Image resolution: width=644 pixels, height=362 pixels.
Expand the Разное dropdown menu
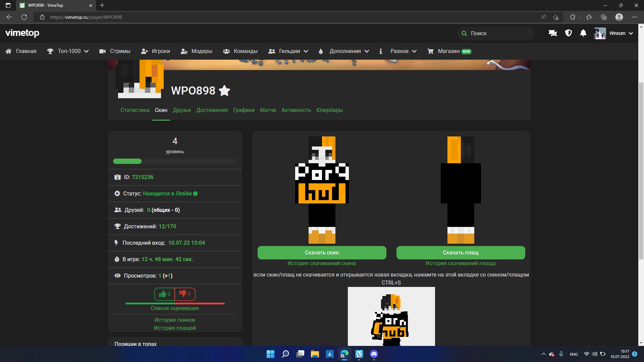click(x=399, y=51)
